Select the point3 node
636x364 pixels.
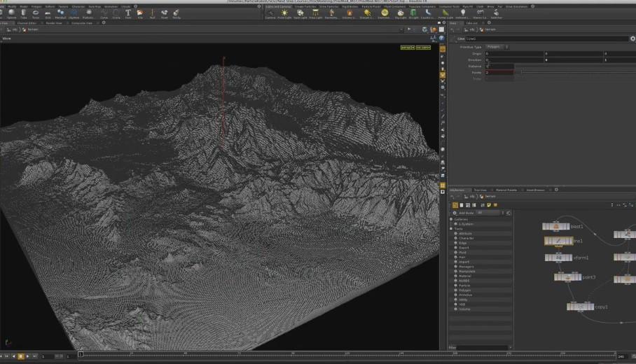pos(568,277)
